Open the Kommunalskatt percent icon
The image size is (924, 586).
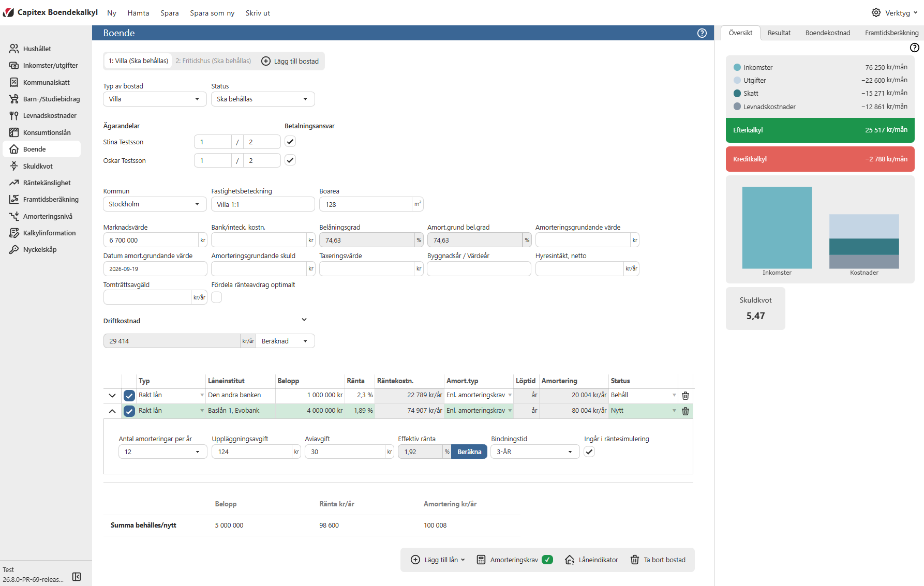coord(14,82)
